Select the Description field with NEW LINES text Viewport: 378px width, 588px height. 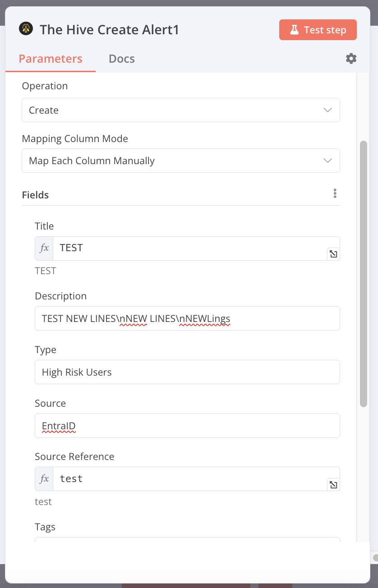tap(187, 318)
